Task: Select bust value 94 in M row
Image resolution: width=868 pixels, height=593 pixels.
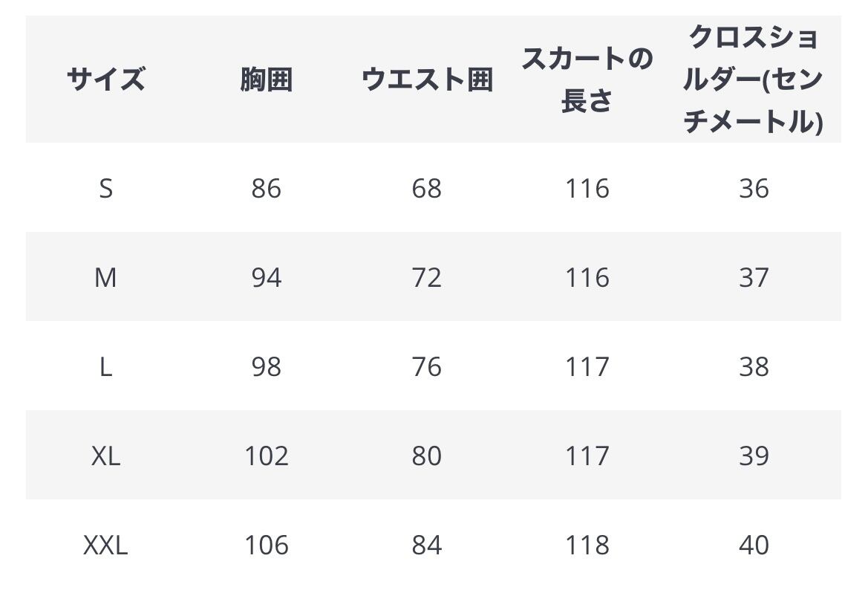Action: click(267, 277)
